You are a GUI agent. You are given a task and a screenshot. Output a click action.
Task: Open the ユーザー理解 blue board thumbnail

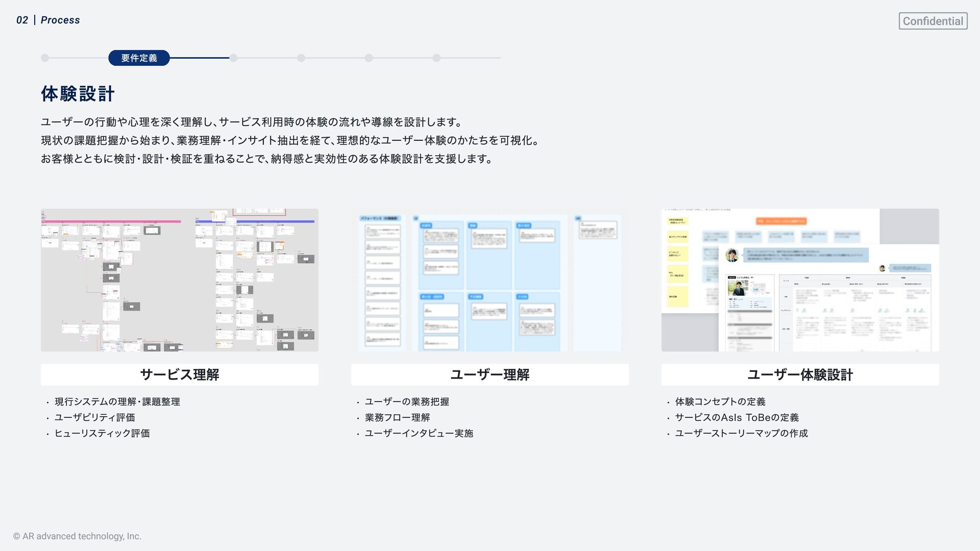coord(489,280)
